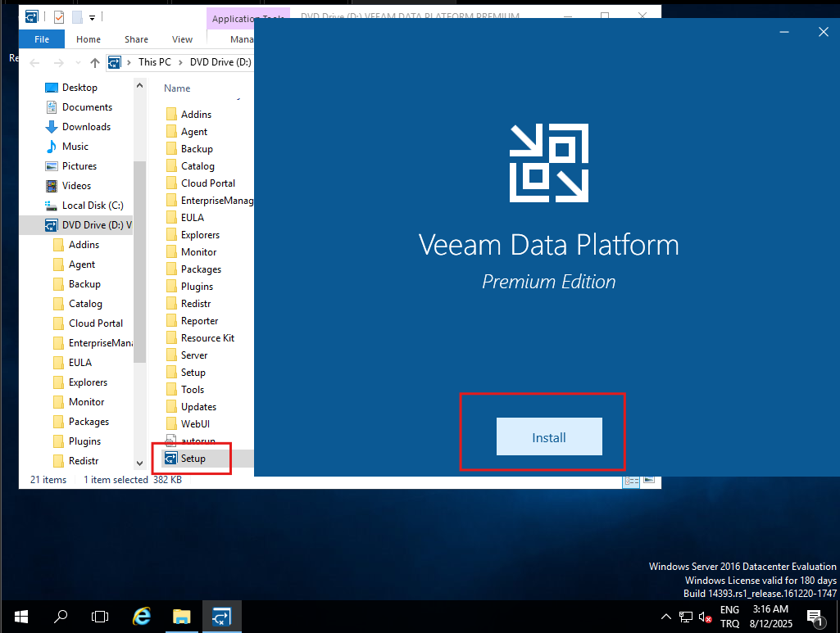Open Task View on taskbar

point(100,617)
